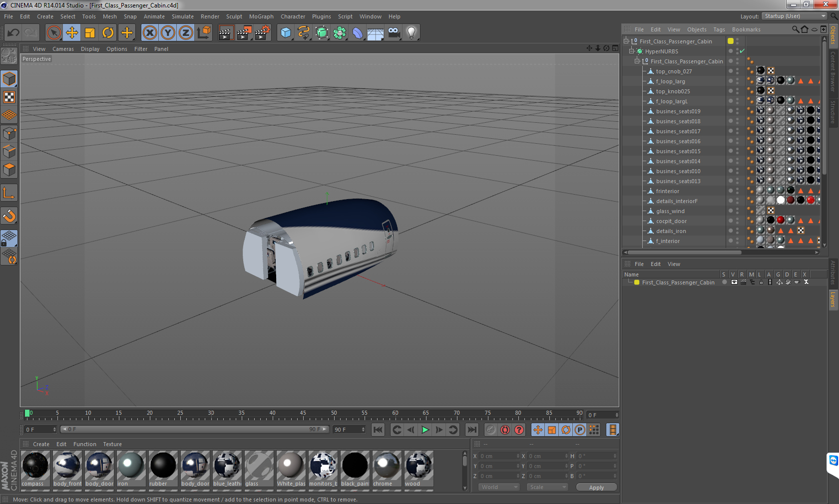The image size is (839, 504).
Task: Render the active view
Action: [226, 33]
